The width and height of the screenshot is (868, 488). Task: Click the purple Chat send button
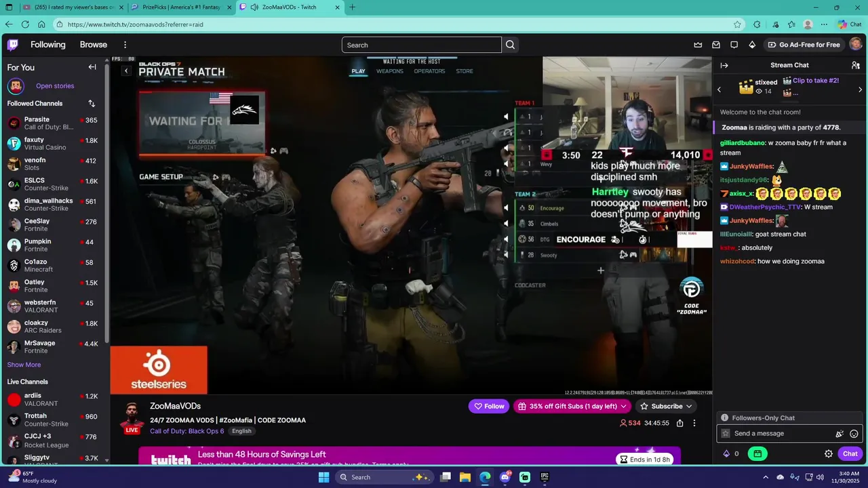pyautogui.click(x=850, y=454)
